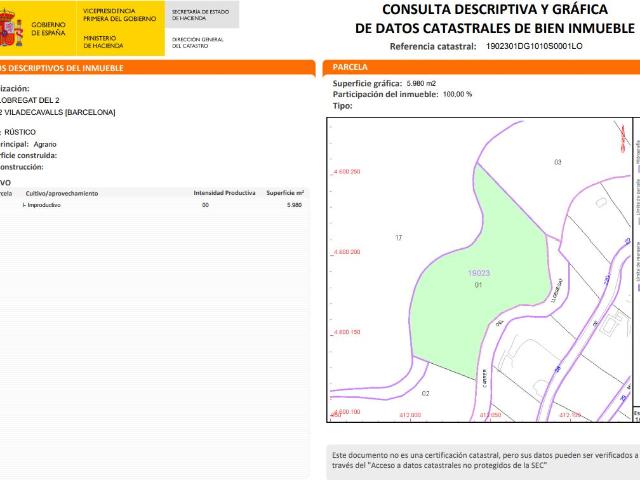The image size is (640, 480).
Task: Click the Intensidad Productiva column header
Action: click(224, 192)
